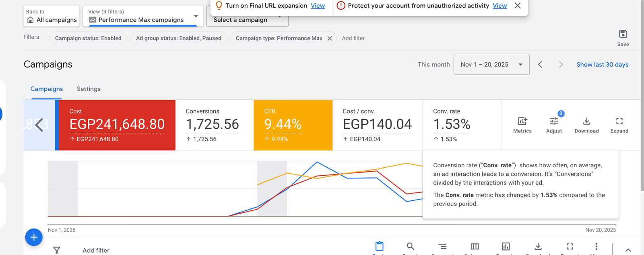Click the Save icon in the filter bar
This screenshot has width=644, height=255.
pyautogui.click(x=623, y=34)
